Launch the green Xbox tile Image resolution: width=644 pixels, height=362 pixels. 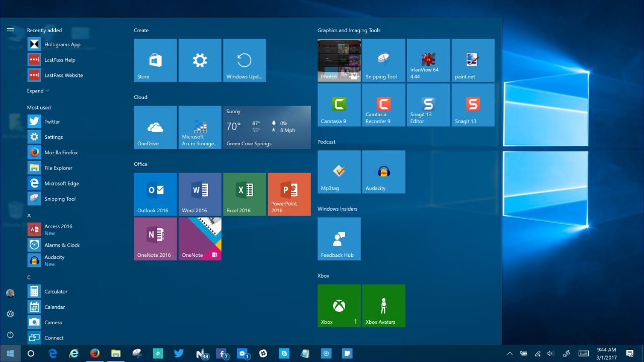(x=339, y=306)
